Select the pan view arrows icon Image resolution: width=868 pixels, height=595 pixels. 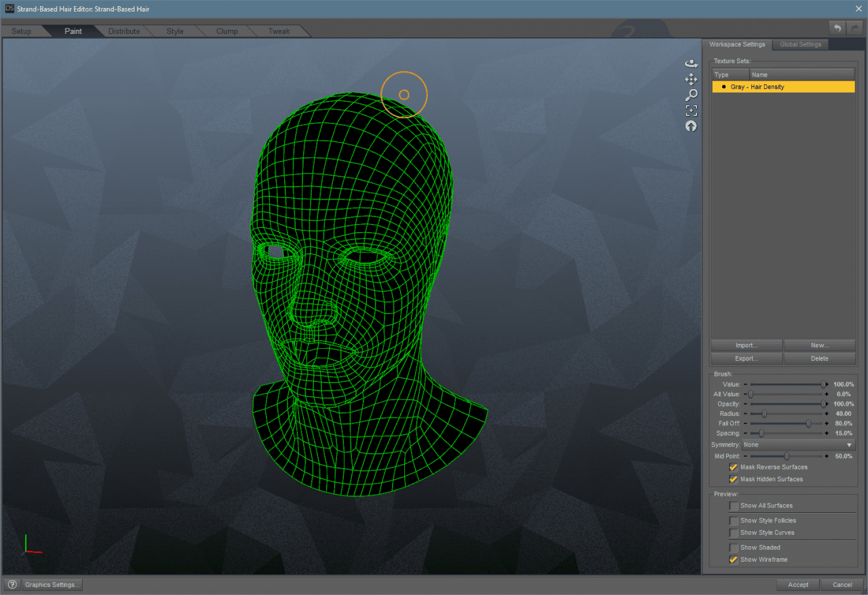pyautogui.click(x=691, y=79)
